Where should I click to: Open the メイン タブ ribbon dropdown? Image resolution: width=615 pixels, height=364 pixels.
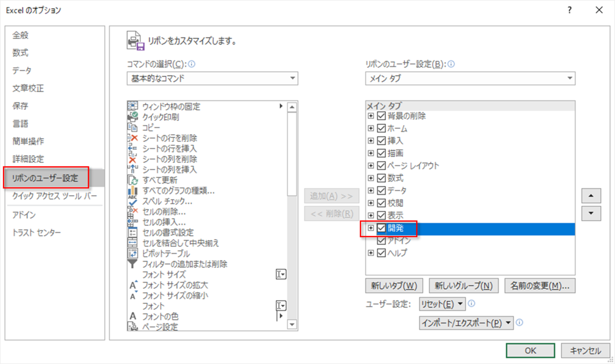(x=470, y=78)
